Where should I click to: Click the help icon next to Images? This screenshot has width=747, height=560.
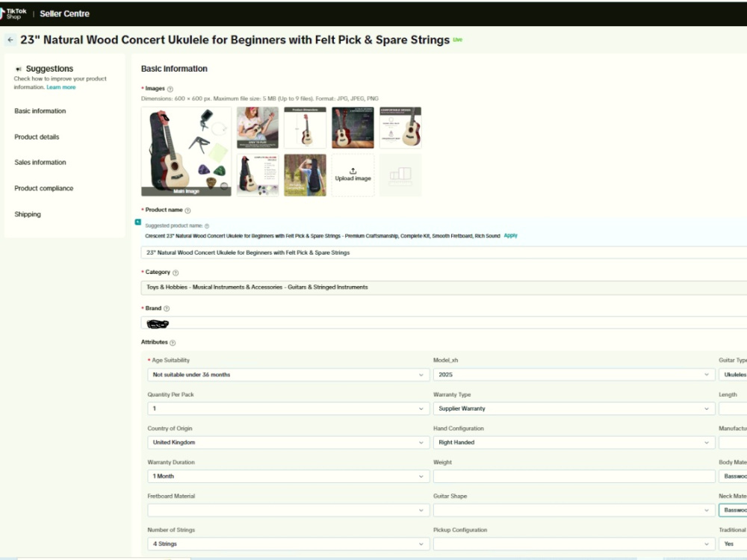pyautogui.click(x=170, y=89)
